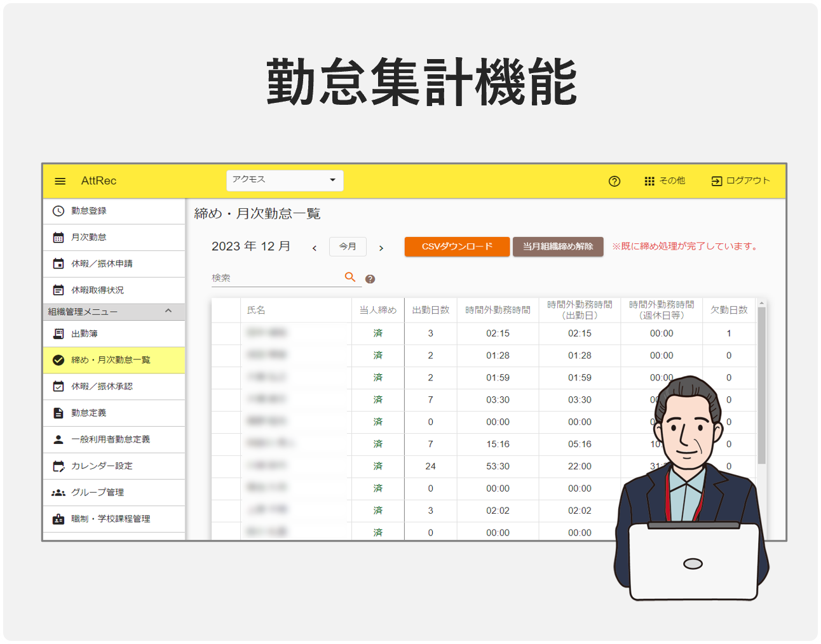
Task: Click the 時間外勤務時間（出勤日） column header
Action: 580,310
